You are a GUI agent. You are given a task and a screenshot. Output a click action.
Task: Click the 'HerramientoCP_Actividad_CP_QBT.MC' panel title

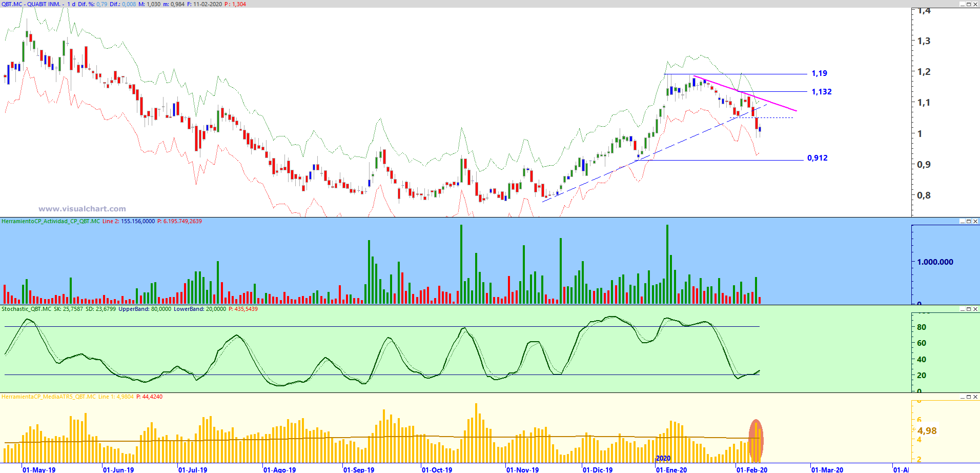[51, 221]
